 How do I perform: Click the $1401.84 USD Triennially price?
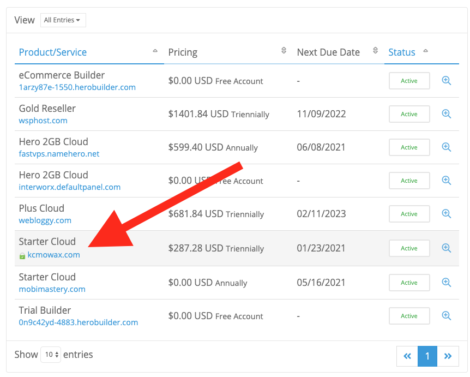click(219, 114)
